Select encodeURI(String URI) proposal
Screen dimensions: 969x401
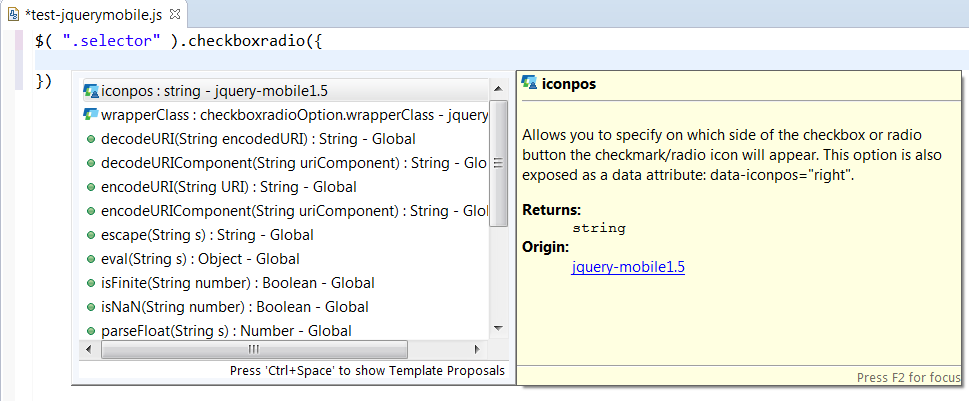286,187
